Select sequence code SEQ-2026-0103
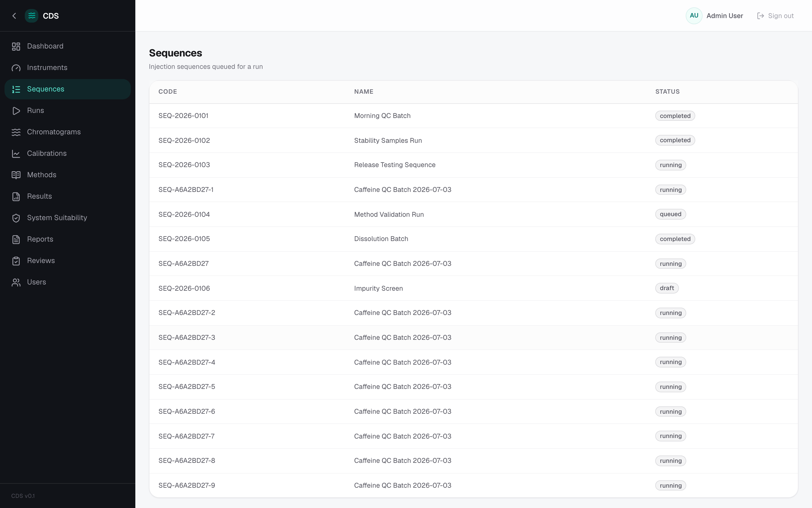812x508 pixels. (184, 165)
